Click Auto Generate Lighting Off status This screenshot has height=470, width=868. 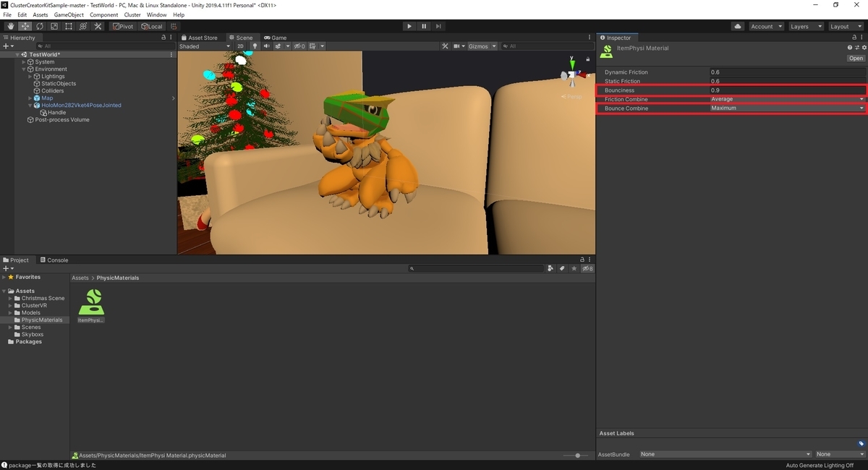820,466
